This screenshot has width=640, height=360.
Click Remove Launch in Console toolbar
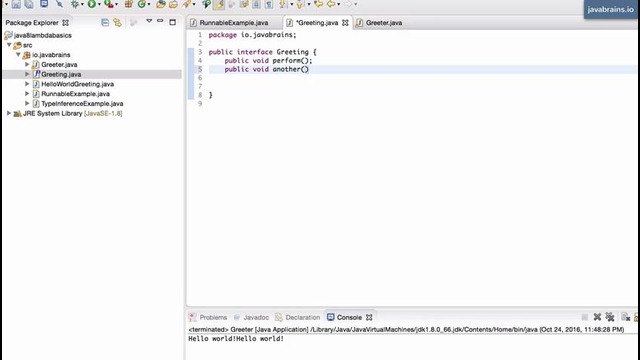click(x=597, y=317)
